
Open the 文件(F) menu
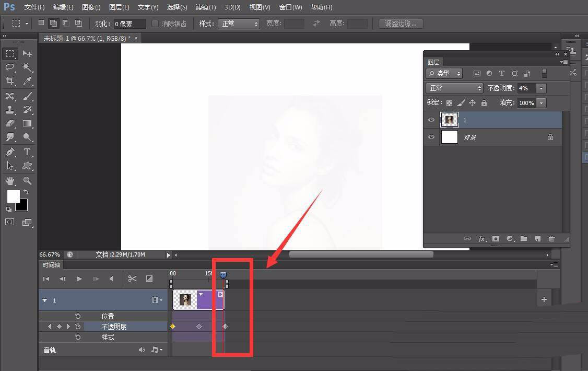point(34,7)
